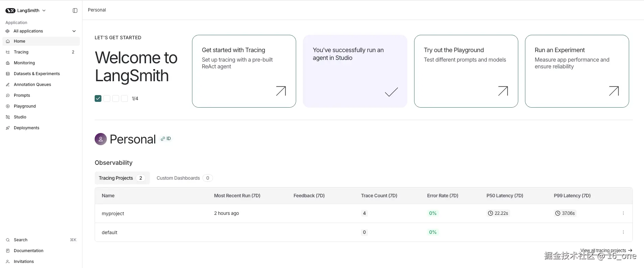Click the Annotation Queues pencil icon
Viewport: 644px width, 268px height.
(x=7, y=85)
